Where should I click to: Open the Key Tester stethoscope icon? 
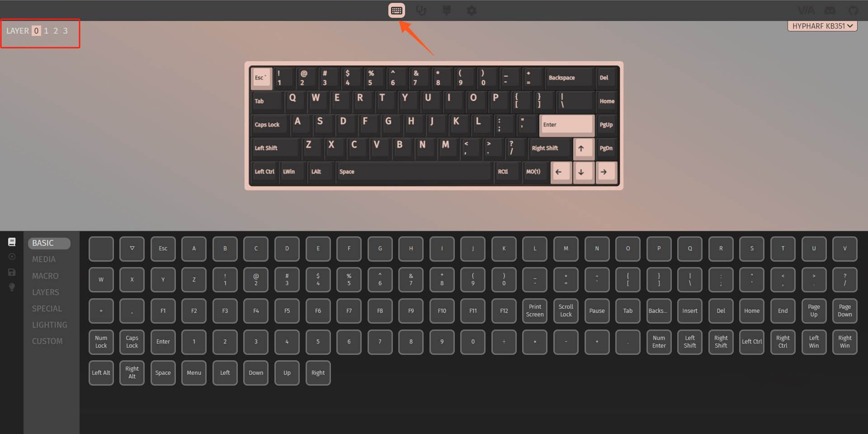click(x=421, y=10)
